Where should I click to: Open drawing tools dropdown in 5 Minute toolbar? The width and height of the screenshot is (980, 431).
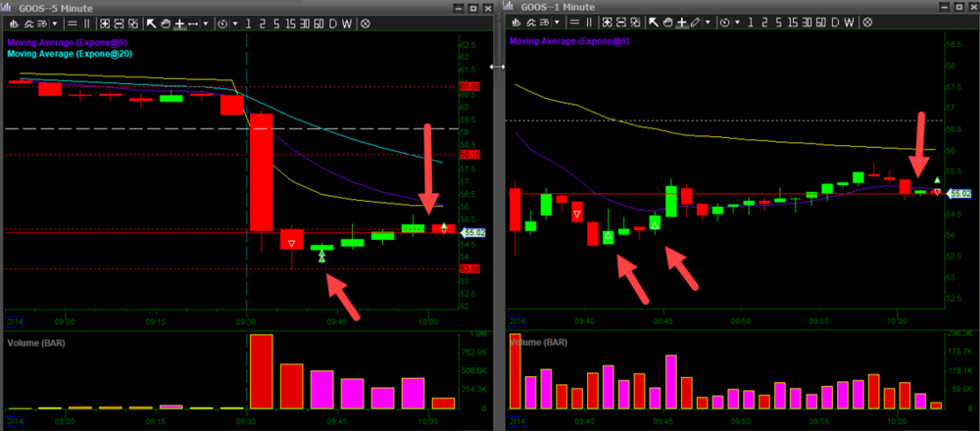pyautogui.click(x=206, y=23)
